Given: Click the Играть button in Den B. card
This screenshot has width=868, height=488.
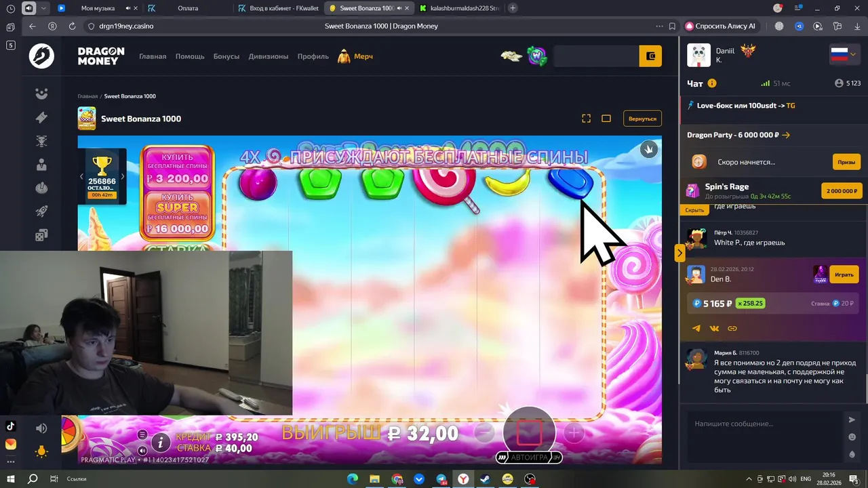Looking at the screenshot, I should [844, 274].
